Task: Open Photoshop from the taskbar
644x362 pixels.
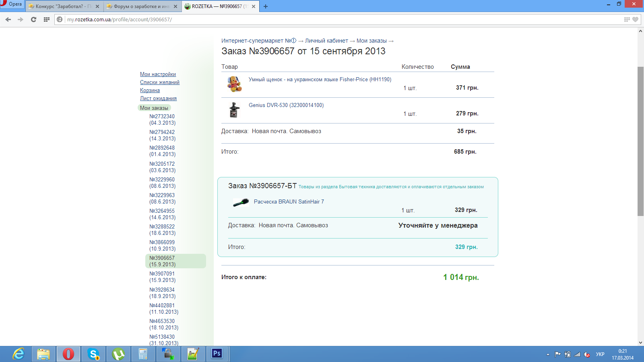Action: [x=217, y=354]
